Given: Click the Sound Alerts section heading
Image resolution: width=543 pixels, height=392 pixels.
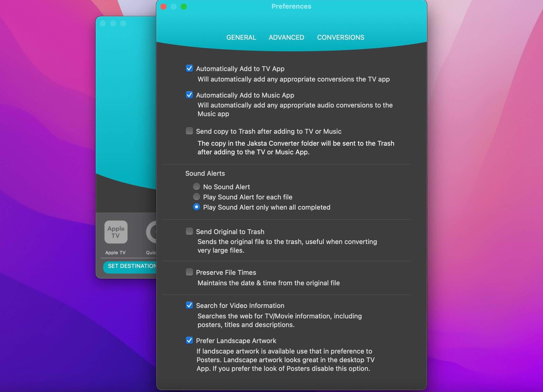Looking at the screenshot, I should pyautogui.click(x=205, y=173).
